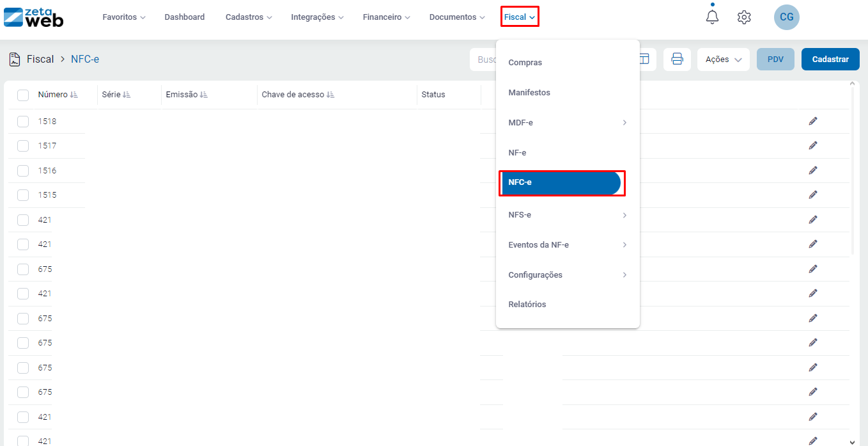
Task: Select Compras from the Fiscal menu
Action: tap(525, 63)
